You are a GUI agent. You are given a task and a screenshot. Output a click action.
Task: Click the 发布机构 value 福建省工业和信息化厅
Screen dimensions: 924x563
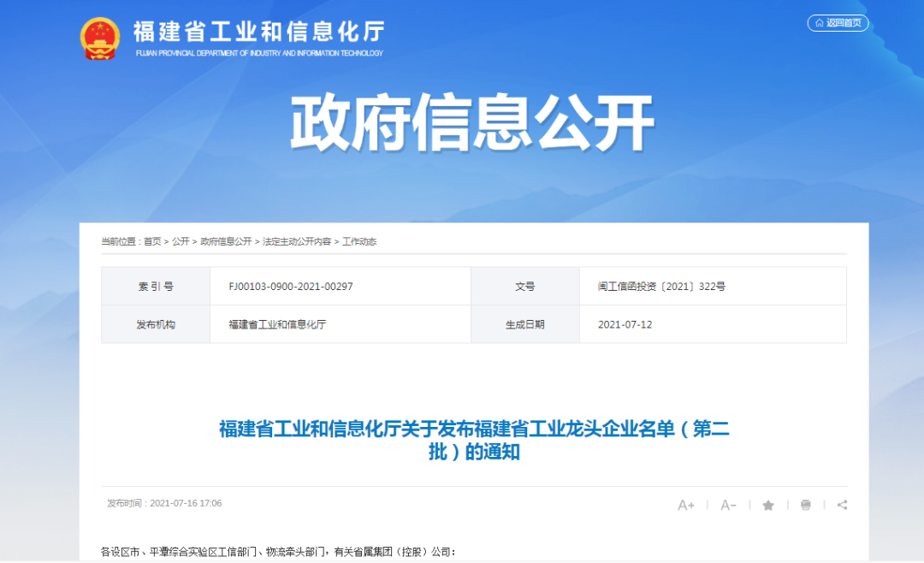click(x=277, y=324)
